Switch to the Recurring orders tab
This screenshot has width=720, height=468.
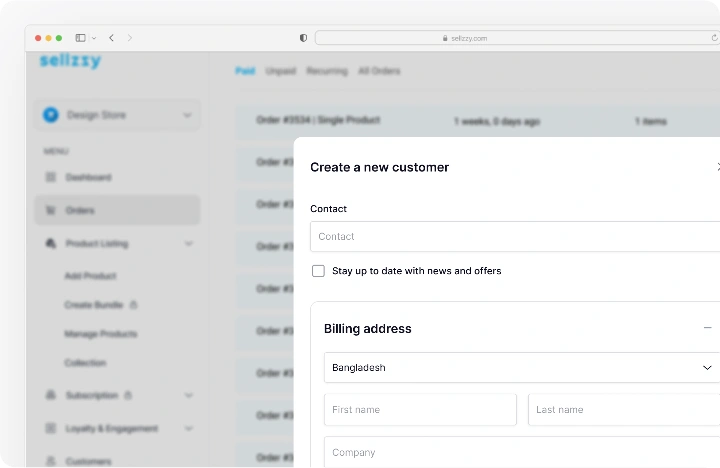tap(327, 71)
